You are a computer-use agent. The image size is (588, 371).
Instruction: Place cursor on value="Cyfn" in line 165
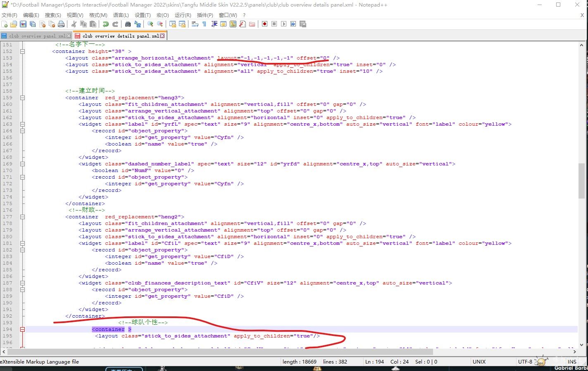pyautogui.click(x=214, y=137)
